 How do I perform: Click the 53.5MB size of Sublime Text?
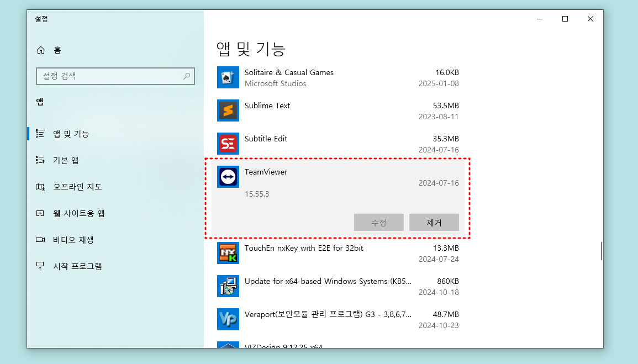pos(446,105)
